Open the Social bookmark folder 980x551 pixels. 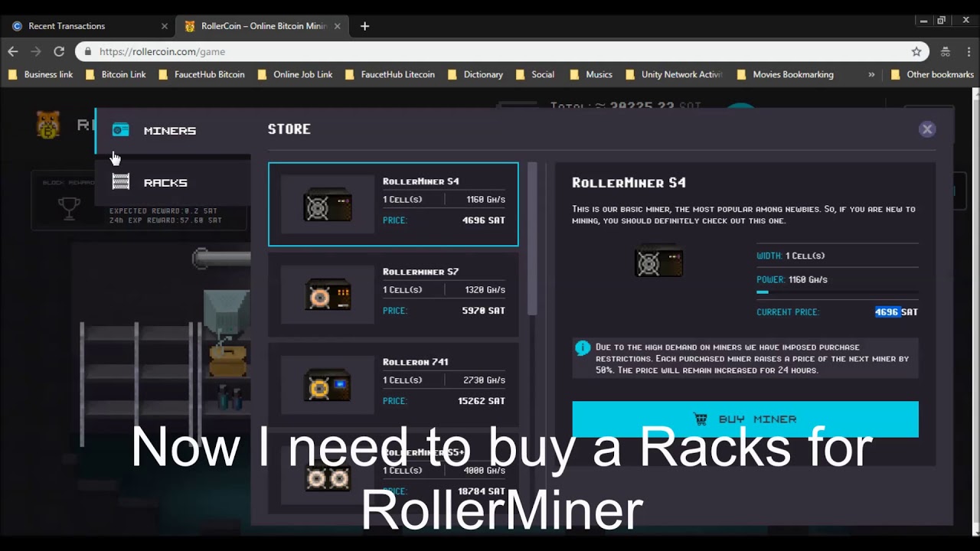click(534, 74)
